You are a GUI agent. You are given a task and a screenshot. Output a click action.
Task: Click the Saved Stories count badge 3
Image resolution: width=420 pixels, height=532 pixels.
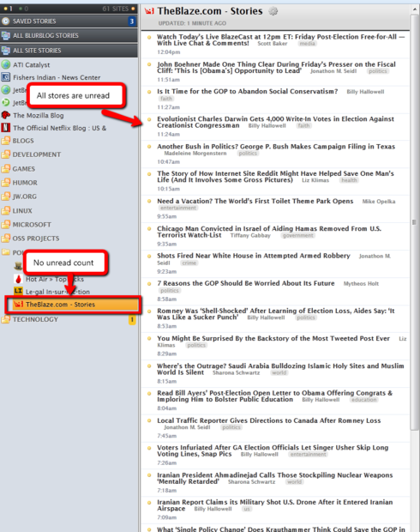pos(131,21)
